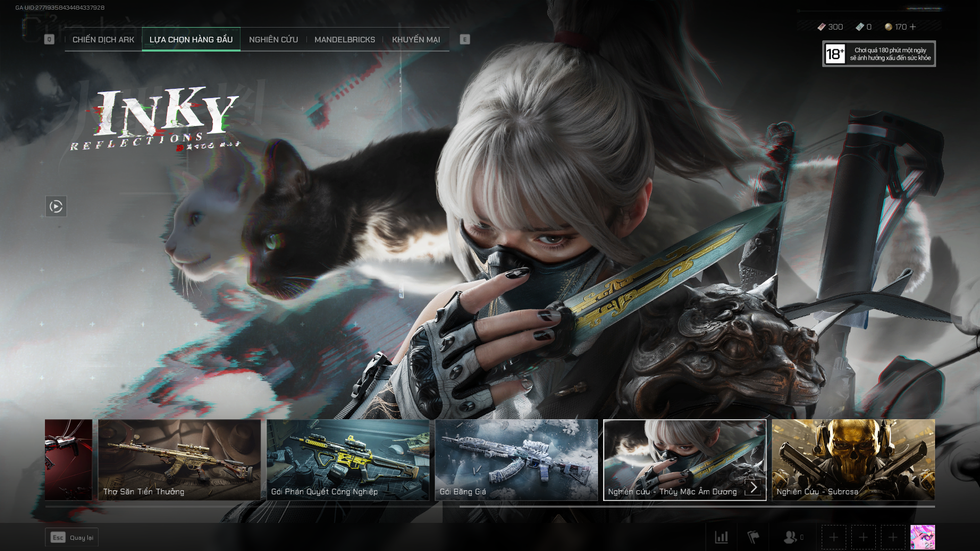Select the KHUYẾN MẠI tab
Viewport: 980px width, 551px height.
(416, 40)
